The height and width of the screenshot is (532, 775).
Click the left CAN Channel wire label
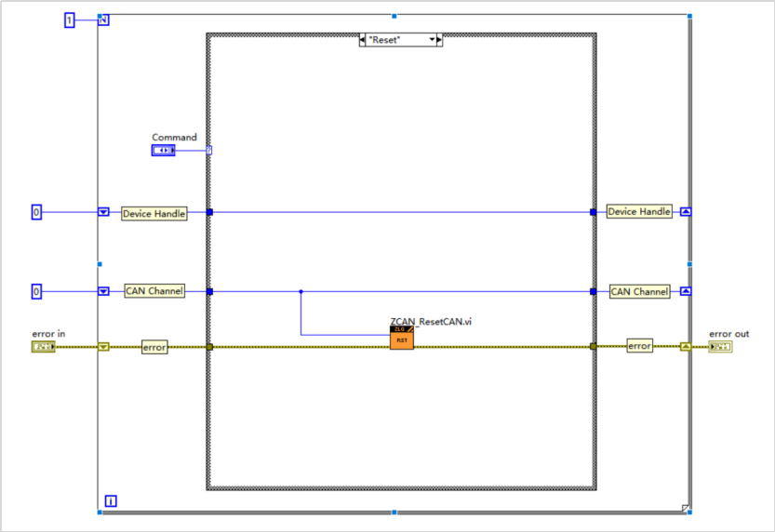click(x=154, y=291)
